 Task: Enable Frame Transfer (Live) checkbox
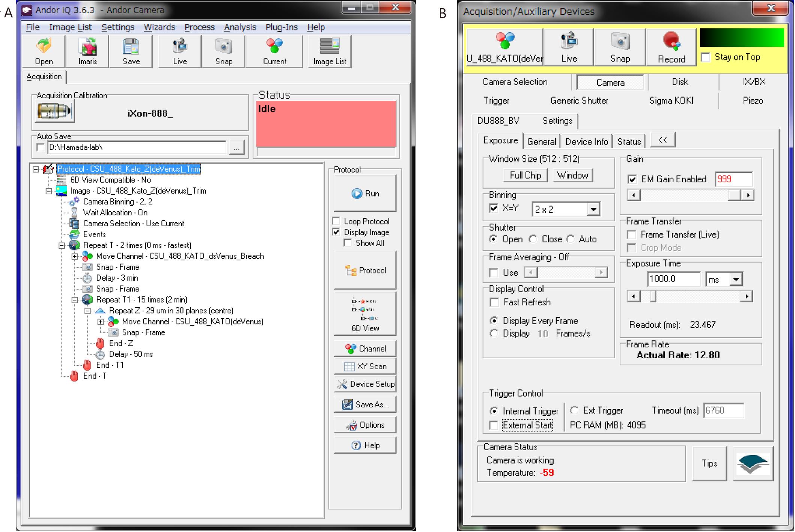632,235
